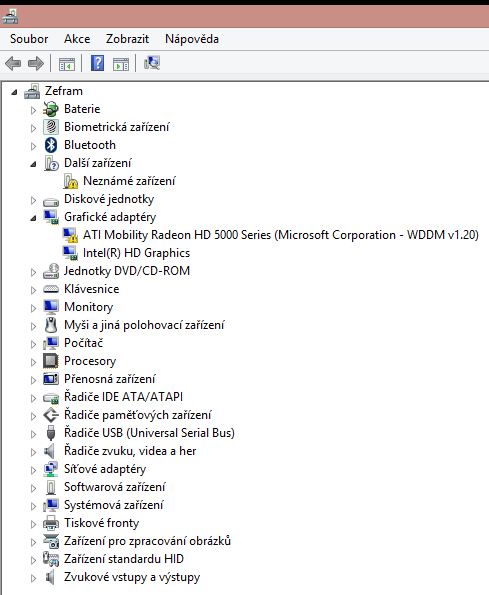Open the Soubor menu
The image size is (489, 595).
pyautogui.click(x=29, y=39)
